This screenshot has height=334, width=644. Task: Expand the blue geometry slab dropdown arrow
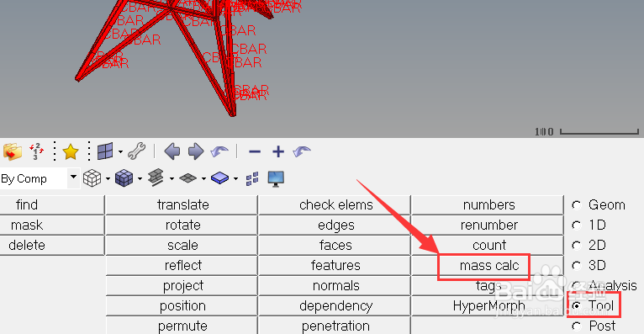click(x=235, y=178)
